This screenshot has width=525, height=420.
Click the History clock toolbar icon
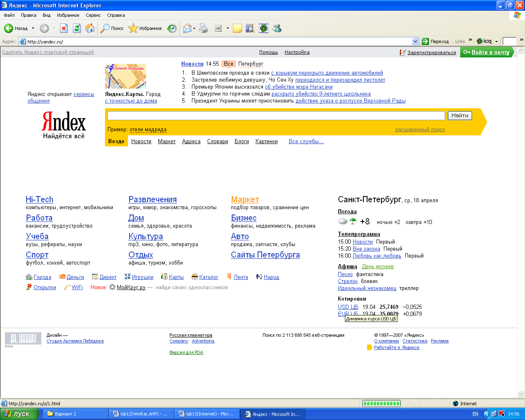172,28
